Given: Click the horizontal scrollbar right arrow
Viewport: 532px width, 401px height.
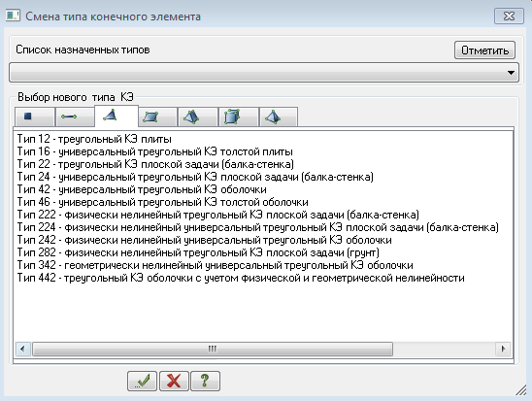Looking at the screenshot, I should 503,349.
